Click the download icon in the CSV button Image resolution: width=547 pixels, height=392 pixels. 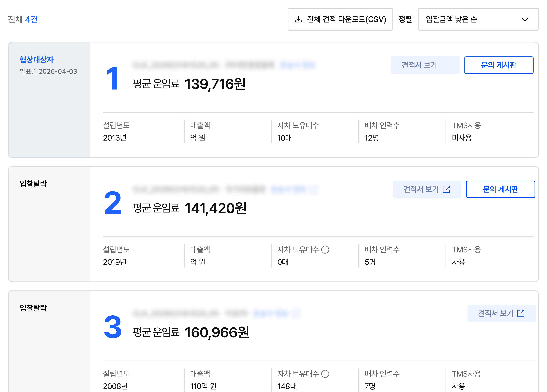coord(298,19)
